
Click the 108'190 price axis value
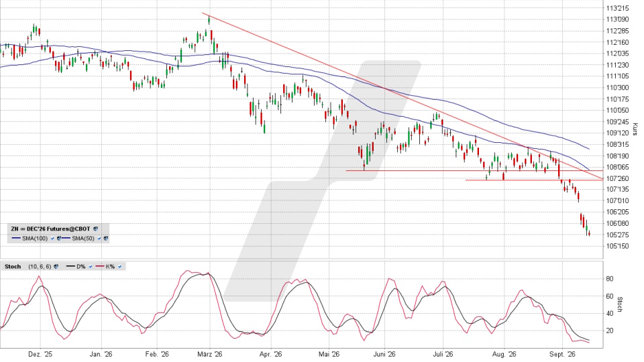(x=618, y=156)
